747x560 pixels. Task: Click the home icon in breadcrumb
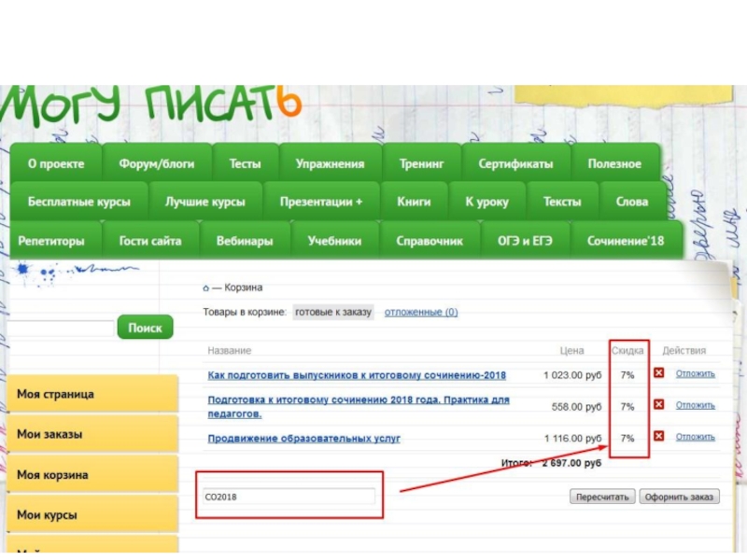coord(205,288)
